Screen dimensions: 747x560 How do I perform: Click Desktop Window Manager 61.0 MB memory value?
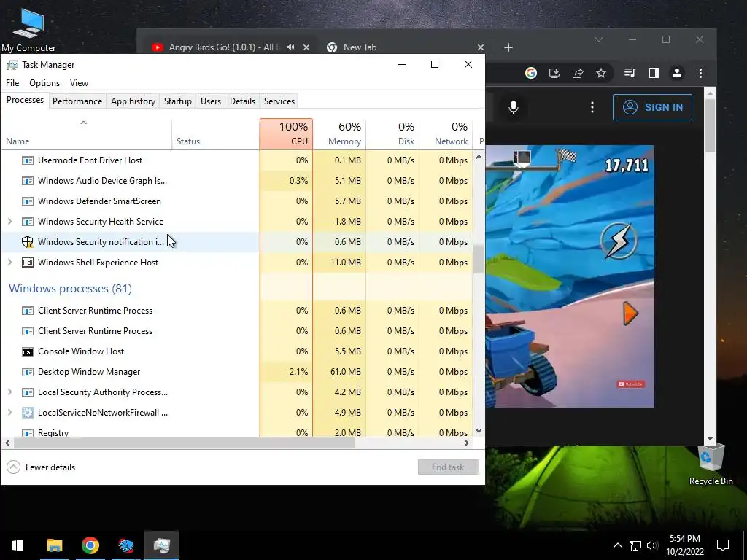pos(345,372)
